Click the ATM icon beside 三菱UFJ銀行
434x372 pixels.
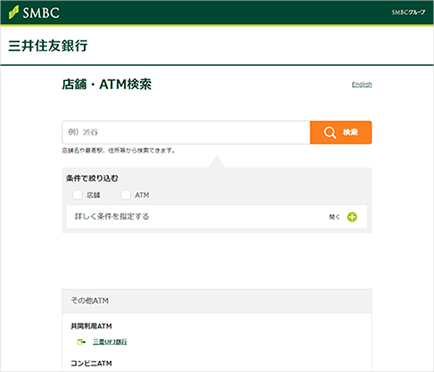pyautogui.click(x=81, y=342)
